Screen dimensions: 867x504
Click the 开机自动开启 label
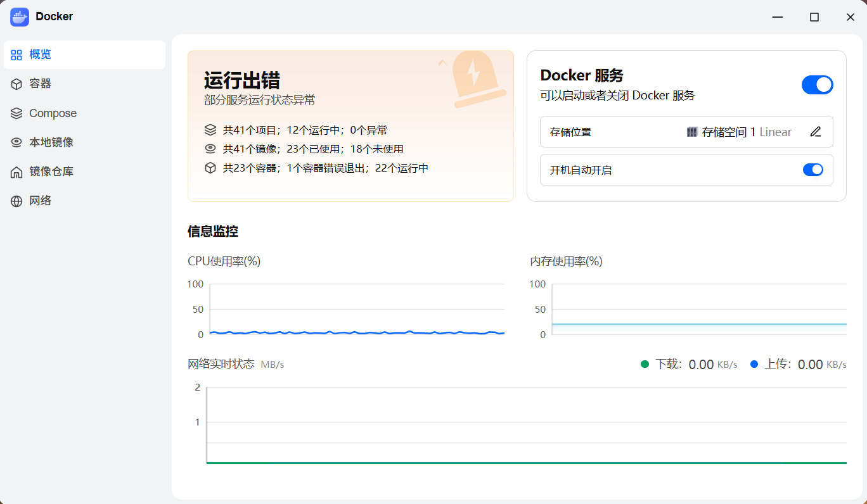[x=581, y=170]
